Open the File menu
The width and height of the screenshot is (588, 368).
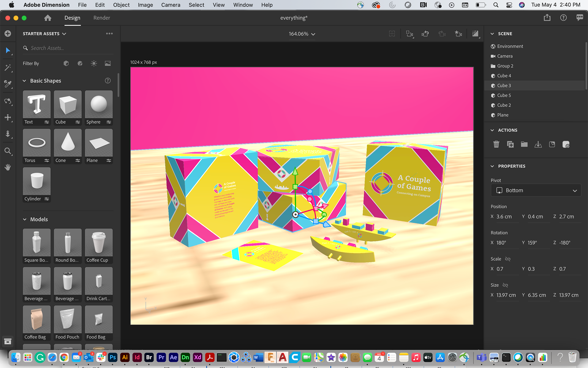(x=82, y=5)
